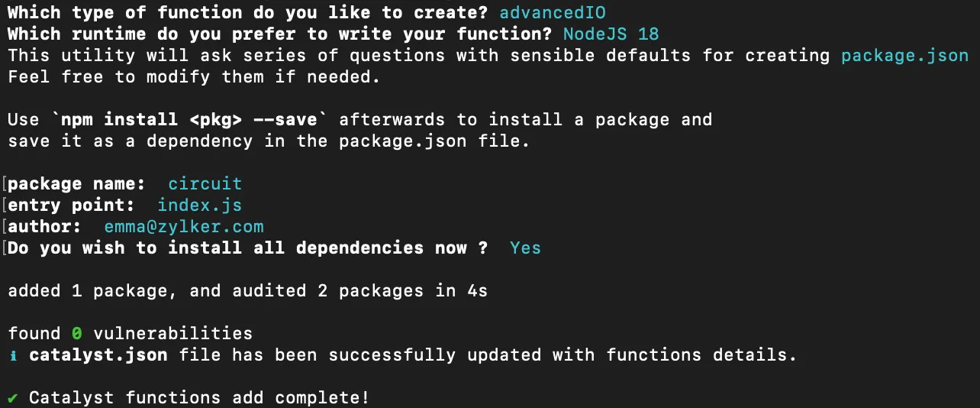Click the 'Which runtime do you prefer' question
The height and width of the screenshot is (408, 980).
click(x=279, y=34)
